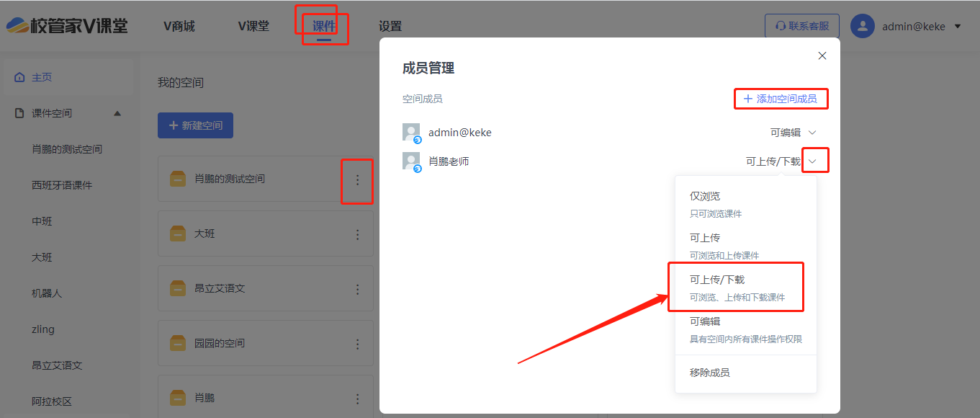Click the 大班 space card name
980x418 pixels.
[204, 234]
